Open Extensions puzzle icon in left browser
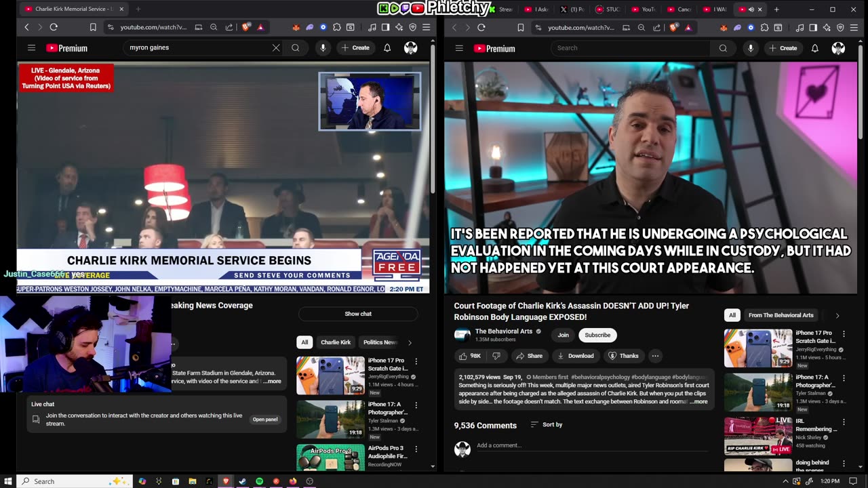Image resolution: width=868 pixels, height=488 pixels. point(336,27)
